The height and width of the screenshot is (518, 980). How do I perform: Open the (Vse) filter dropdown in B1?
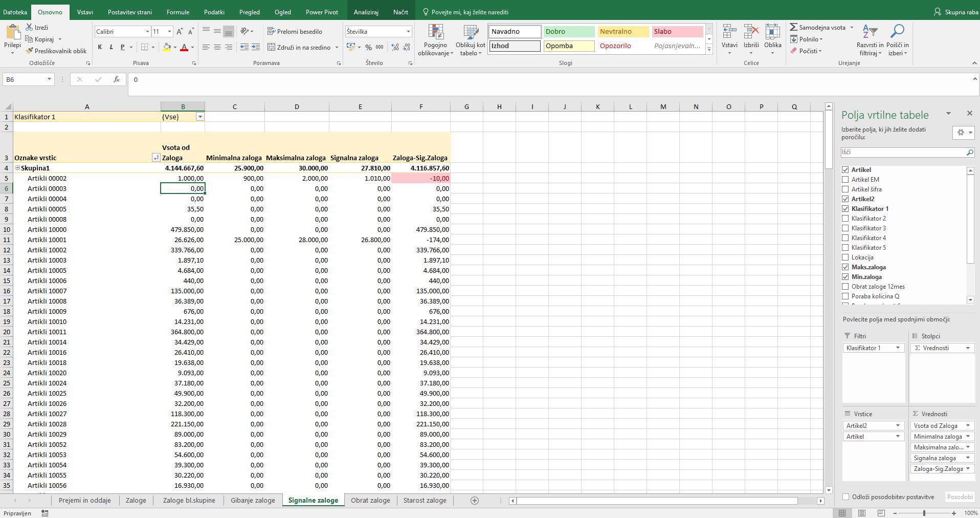coord(200,117)
